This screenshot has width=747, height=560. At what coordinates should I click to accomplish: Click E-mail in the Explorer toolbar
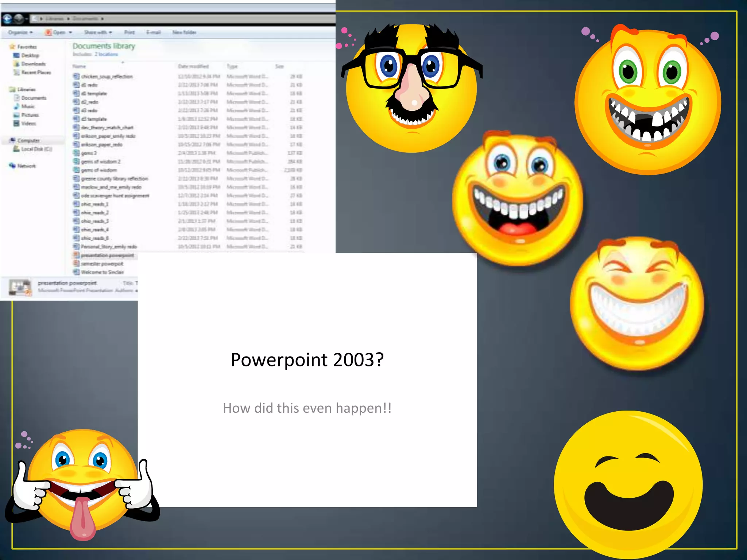click(153, 32)
